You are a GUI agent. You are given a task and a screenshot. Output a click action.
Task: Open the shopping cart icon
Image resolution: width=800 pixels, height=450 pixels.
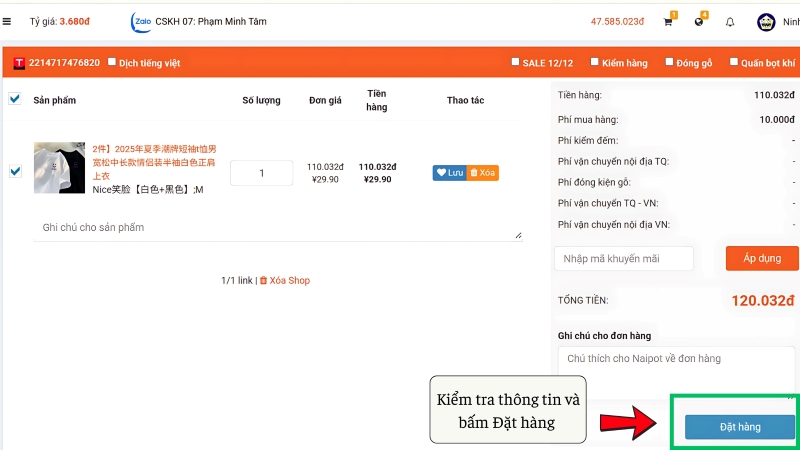(668, 21)
